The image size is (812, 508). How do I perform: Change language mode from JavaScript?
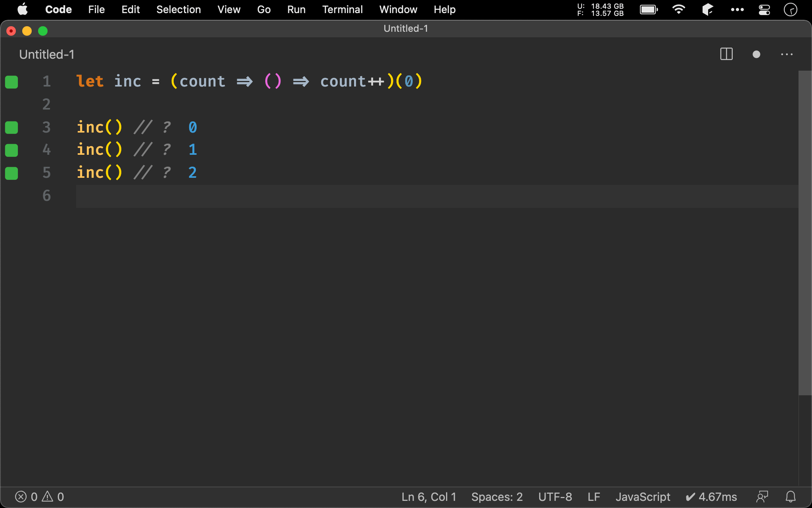point(643,496)
